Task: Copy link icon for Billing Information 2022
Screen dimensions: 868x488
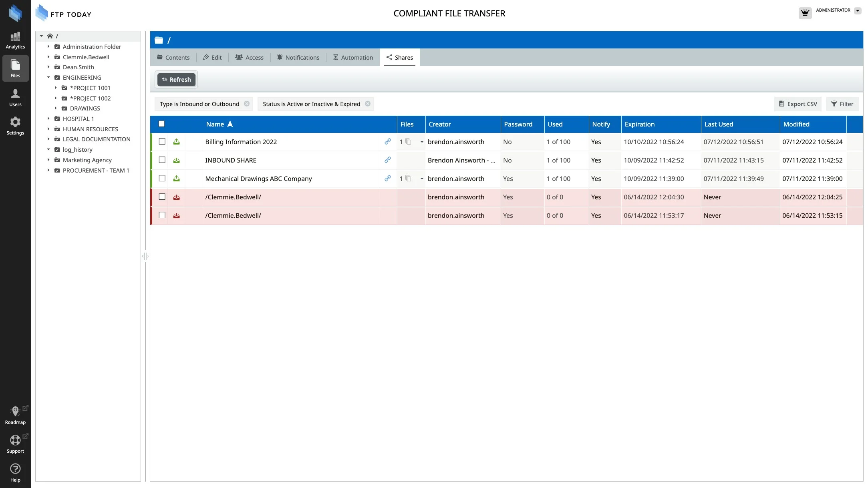Action: [387, 142]
